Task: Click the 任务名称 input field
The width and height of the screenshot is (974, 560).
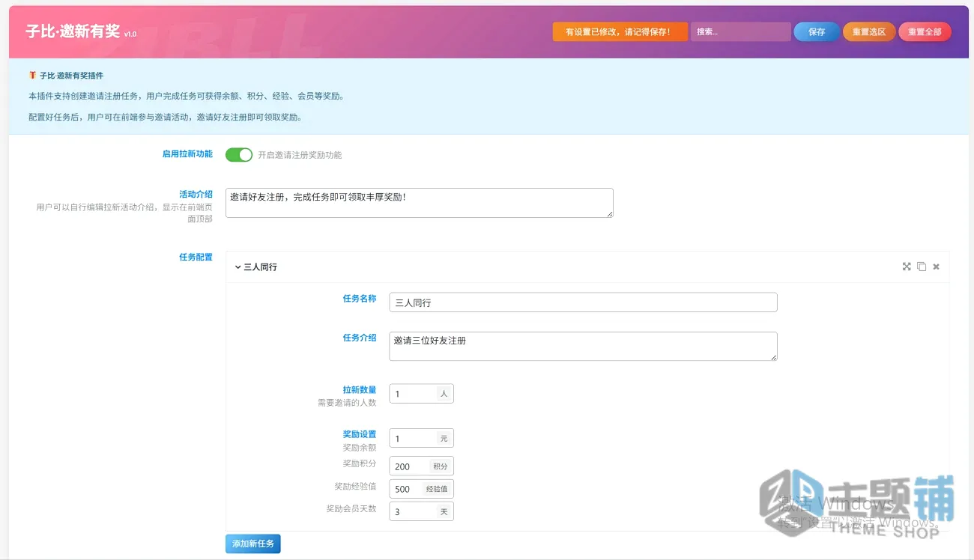Action: tap(583, 302)
